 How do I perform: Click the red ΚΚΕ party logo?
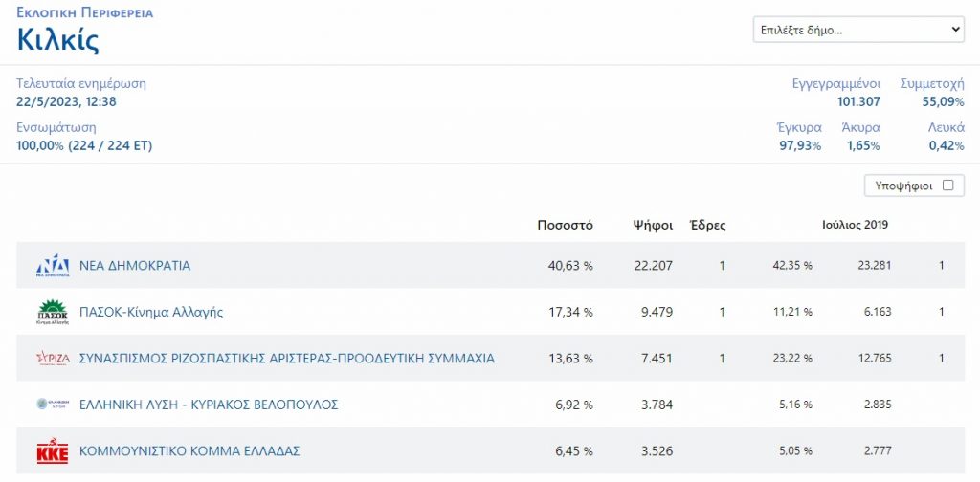[53, 451]
